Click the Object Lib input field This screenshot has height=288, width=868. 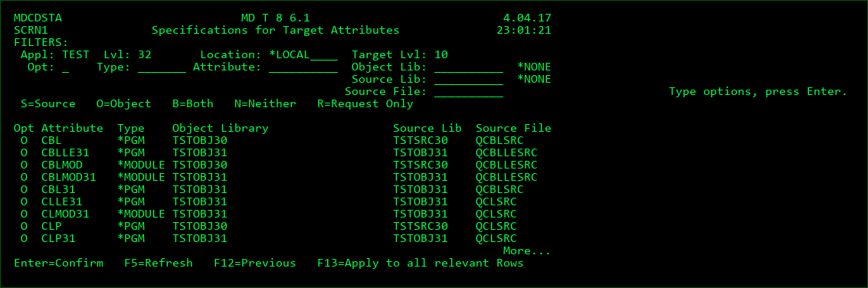click(468, 67)
